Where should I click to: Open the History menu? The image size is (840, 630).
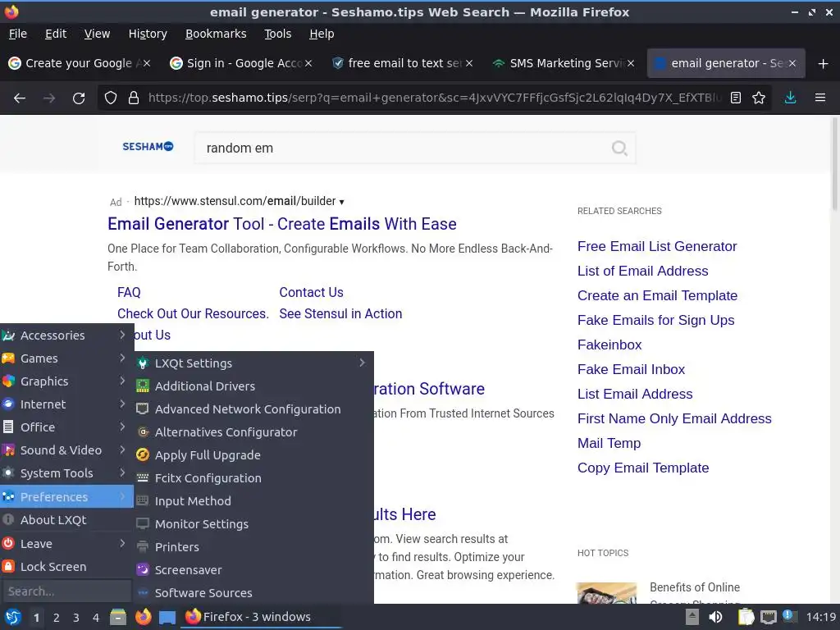(x=148, y=34)
